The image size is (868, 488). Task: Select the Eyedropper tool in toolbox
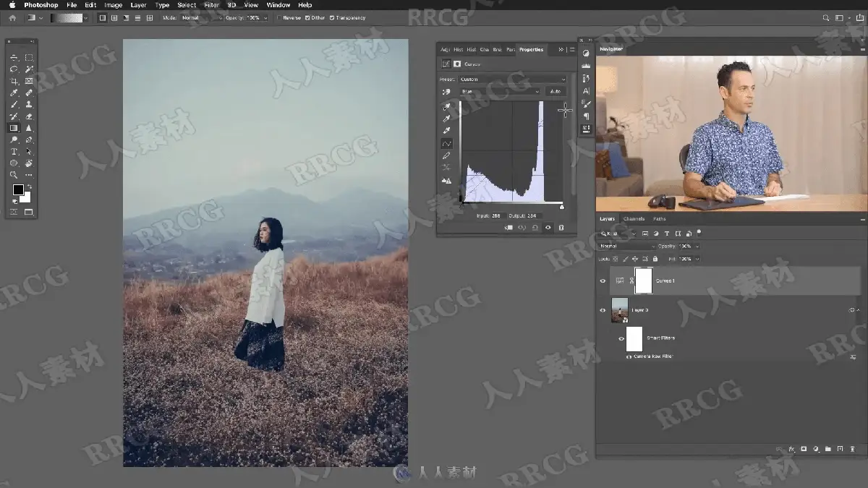tap(14, 93)
